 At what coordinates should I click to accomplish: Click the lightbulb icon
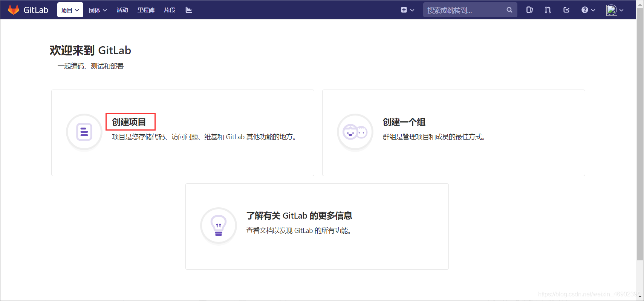click(x=219, y=226)
